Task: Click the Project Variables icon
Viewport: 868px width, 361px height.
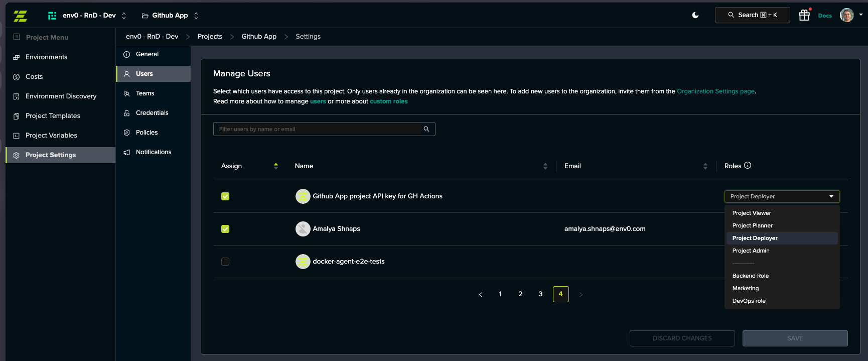Action: tap(17, 136)
